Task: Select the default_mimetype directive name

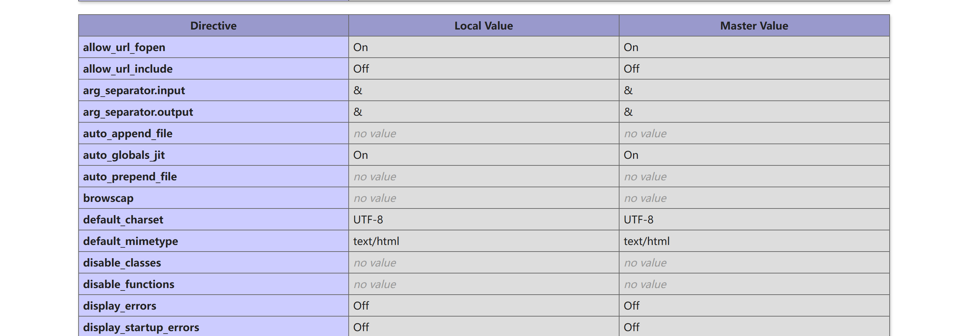Action: (130, 241)
